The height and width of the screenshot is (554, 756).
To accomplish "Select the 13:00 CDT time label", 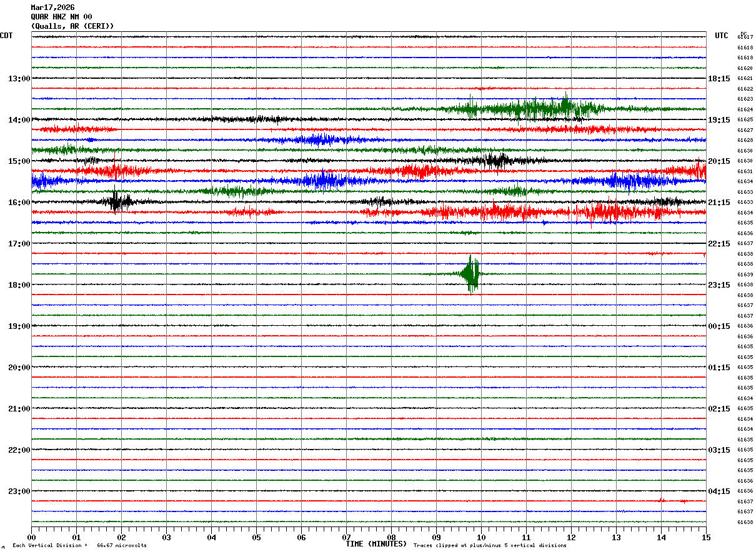I will click(19, 79).
